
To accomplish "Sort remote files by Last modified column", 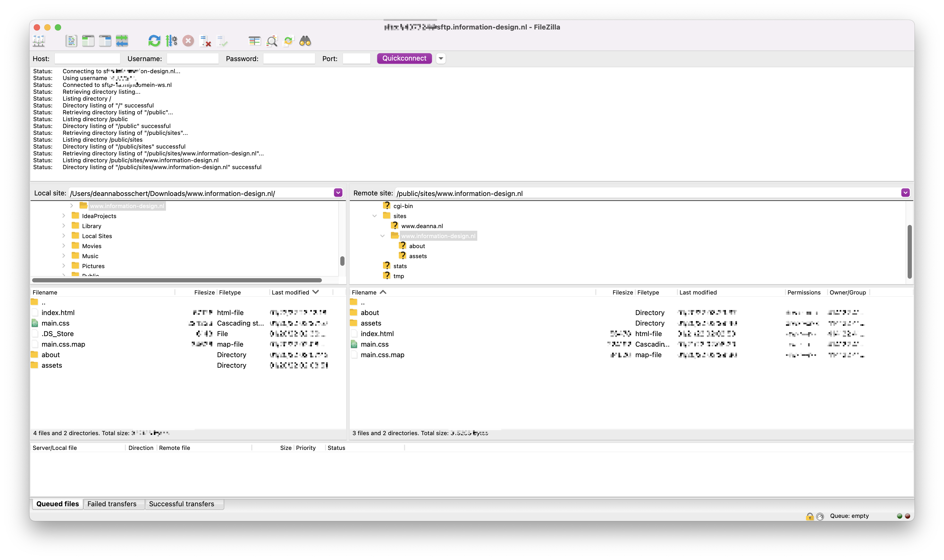I will coord(698,292).
